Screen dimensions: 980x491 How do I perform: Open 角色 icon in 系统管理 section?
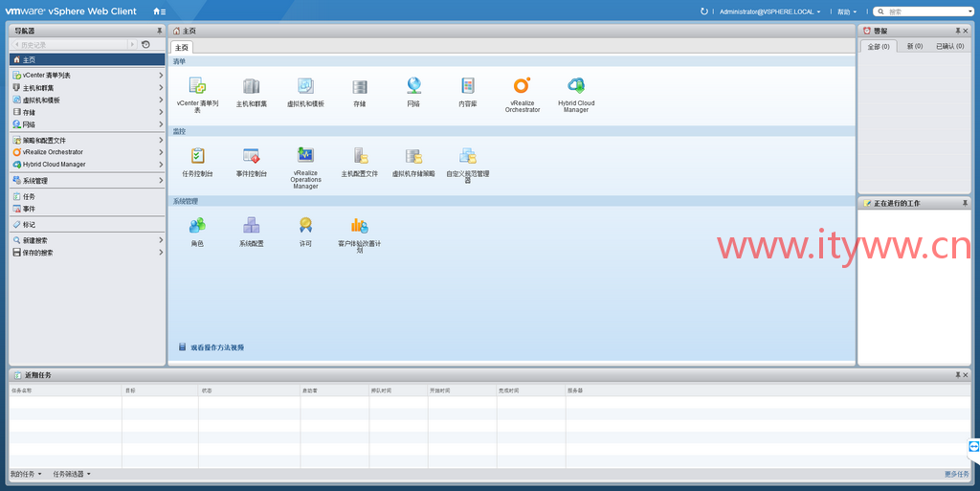(x=197, y=226)
